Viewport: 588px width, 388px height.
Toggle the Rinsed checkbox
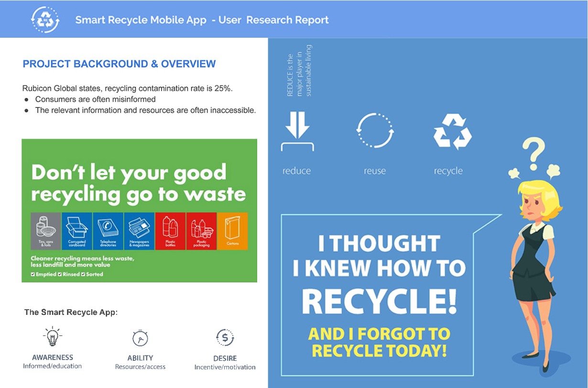pos(60,274)
